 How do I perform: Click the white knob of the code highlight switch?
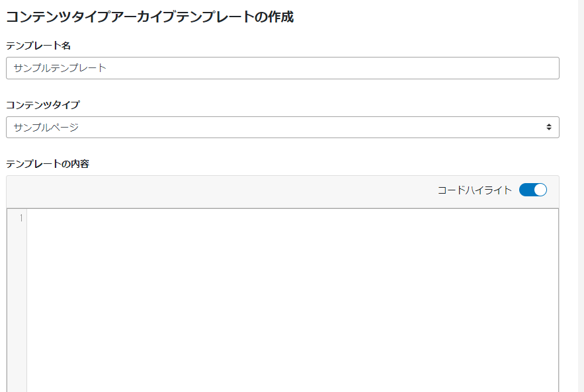pos(540,190)
